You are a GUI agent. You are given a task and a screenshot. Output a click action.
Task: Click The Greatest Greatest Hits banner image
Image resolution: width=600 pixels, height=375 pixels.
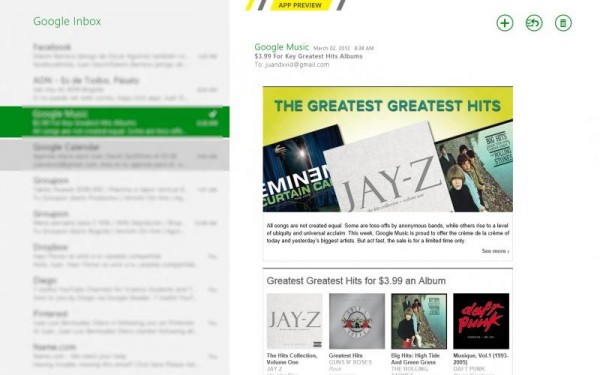pyautogui.click(x=388, y=149)
